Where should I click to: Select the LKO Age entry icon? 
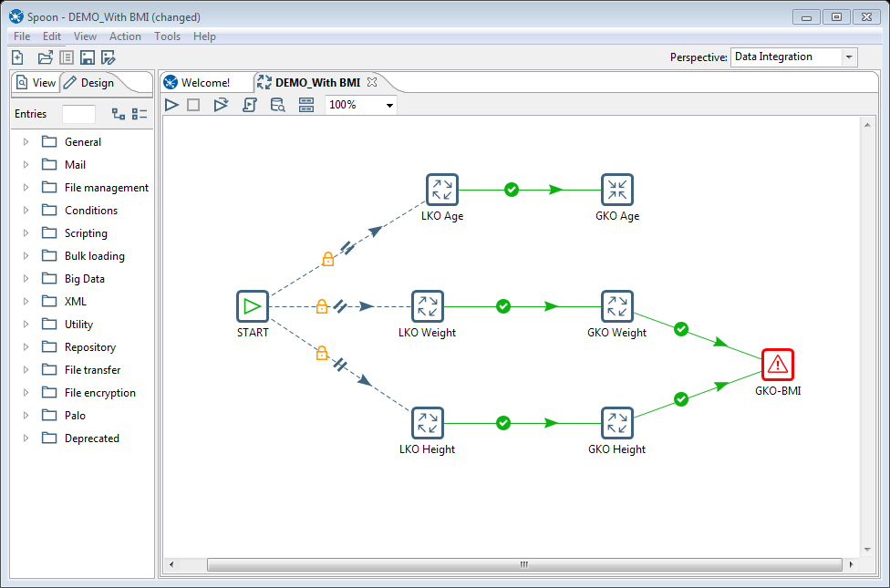pos(442,191)
